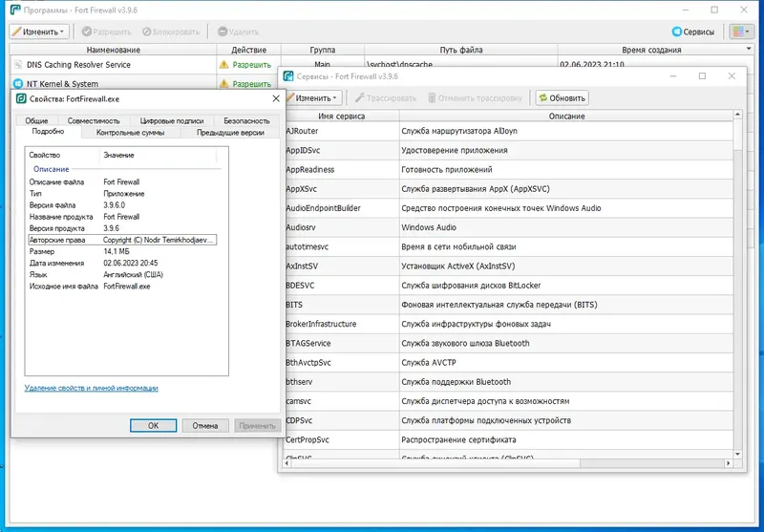Sort by Действие column header
764x532 pixels.
click(x=248, y=50)
